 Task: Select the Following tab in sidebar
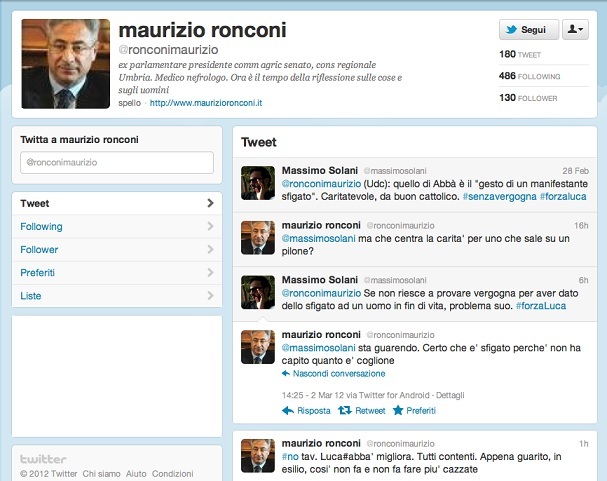coord(117,226)
